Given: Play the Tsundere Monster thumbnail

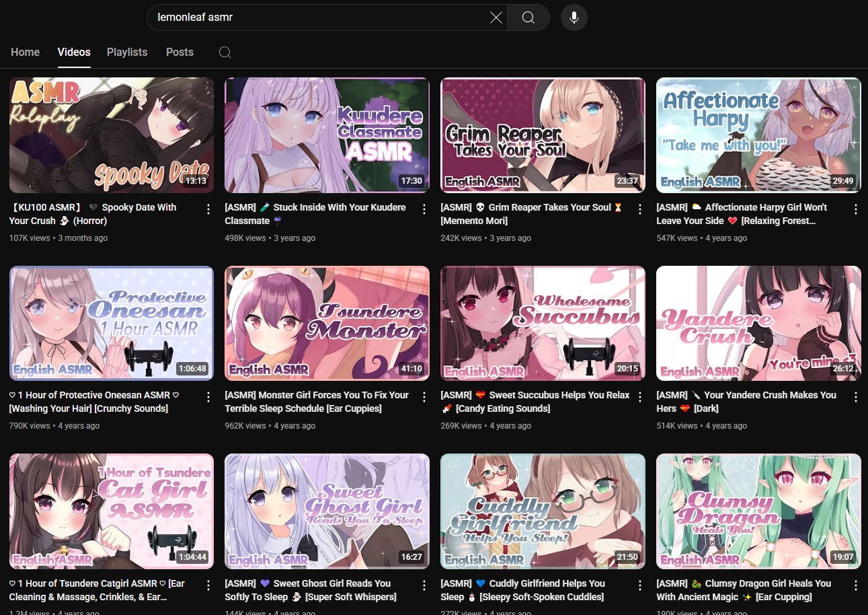Looking at the screenshot, I should coord(327,324).
